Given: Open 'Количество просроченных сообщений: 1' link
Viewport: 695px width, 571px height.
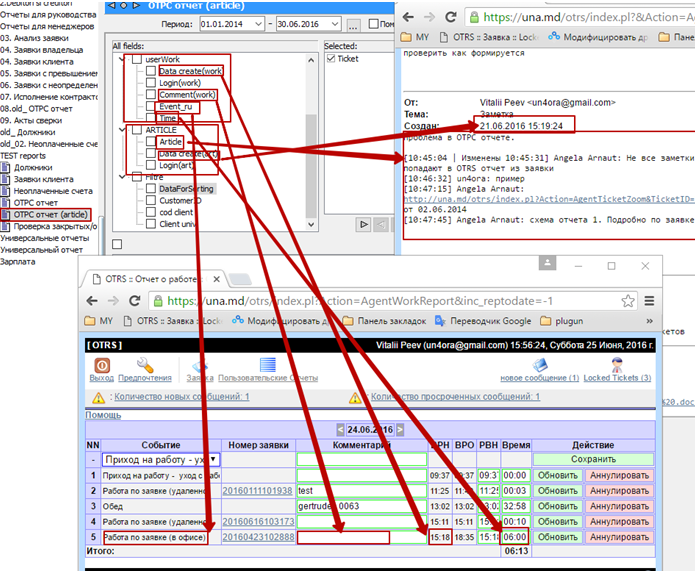Looking at the screenshot, I should click(x=455, y=396).
